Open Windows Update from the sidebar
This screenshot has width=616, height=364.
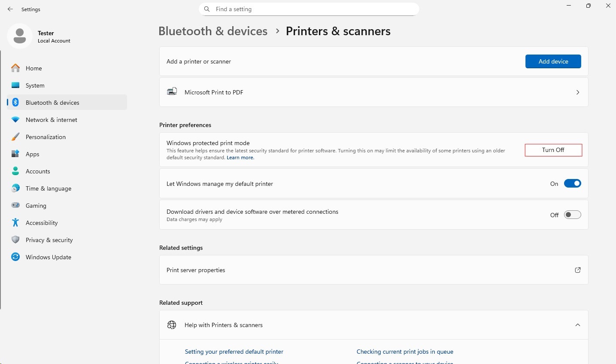pyautogui.click(x=67, y=257)
